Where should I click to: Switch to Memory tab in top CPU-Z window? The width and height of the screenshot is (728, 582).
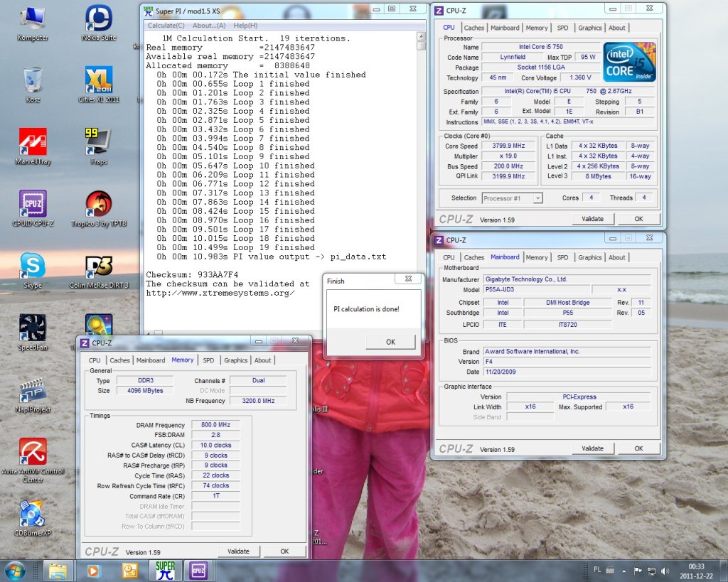click(537, 28)
